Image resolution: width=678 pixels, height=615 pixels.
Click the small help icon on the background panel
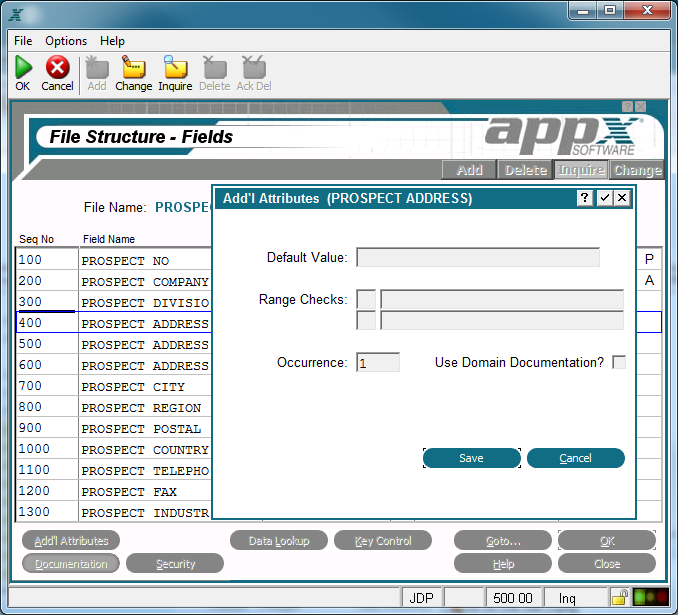click(627, 106)
